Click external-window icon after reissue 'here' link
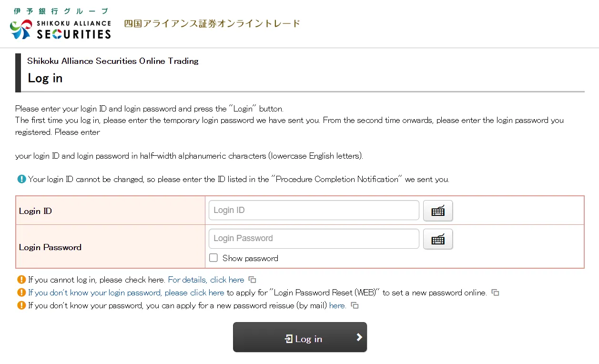The image size is (599, 364). tap(355, 305)
